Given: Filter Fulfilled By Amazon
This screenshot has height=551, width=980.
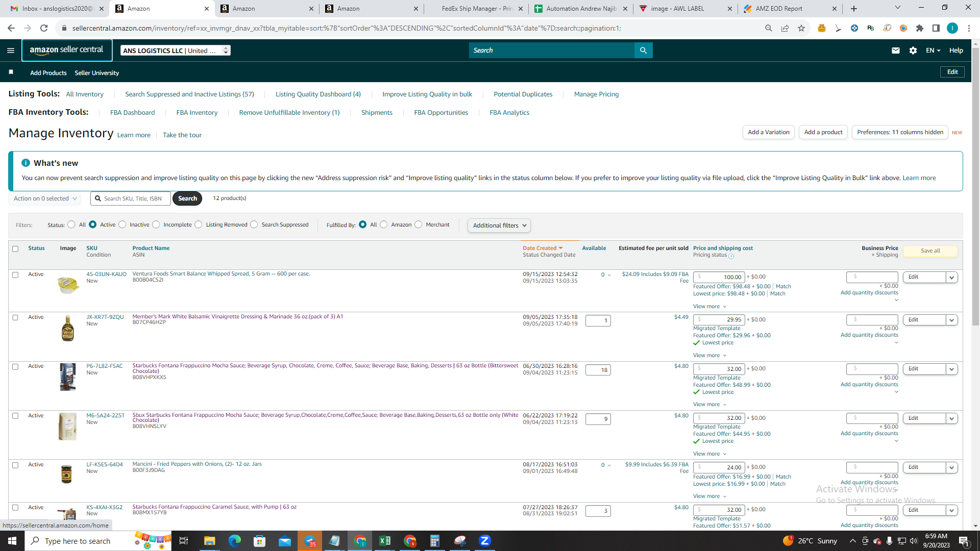Looking at the screenshot, I should [384, 224].
